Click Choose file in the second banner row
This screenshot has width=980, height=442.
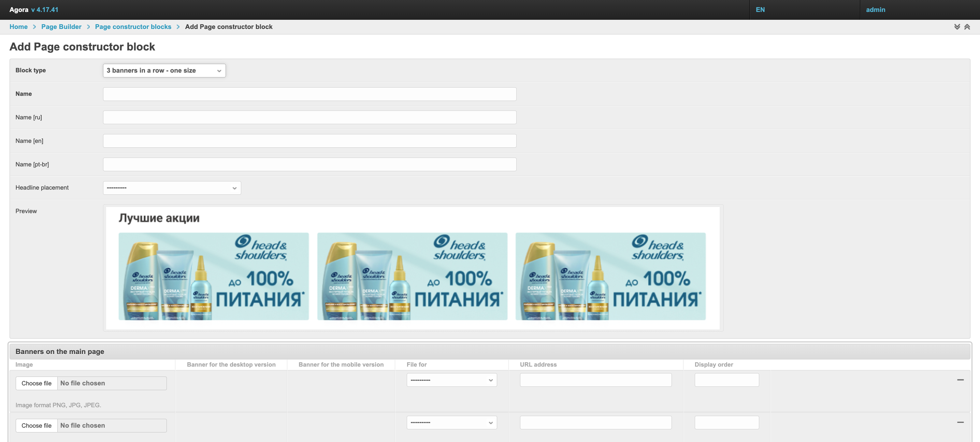[37, 426]
